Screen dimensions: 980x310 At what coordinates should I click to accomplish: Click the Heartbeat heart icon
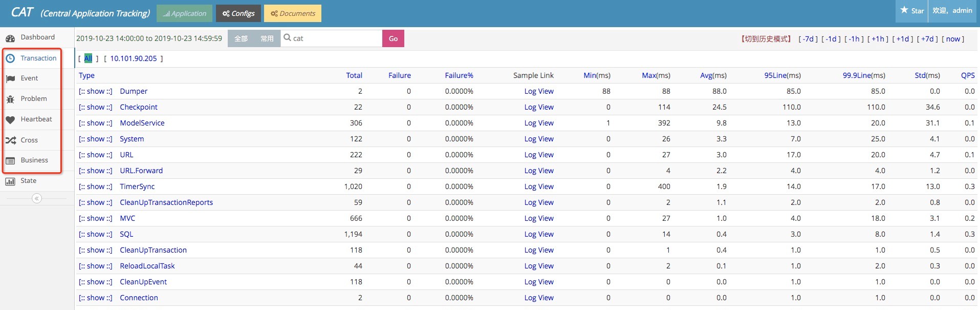(x=10, y=120)
